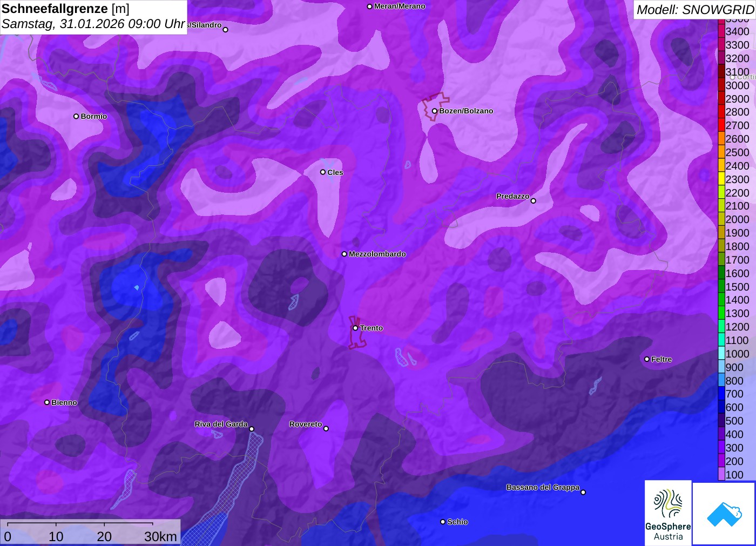Select the Riva del Garda marker dot
The width and height of the screenshot is (756, 546).
[x=252, y=429]
